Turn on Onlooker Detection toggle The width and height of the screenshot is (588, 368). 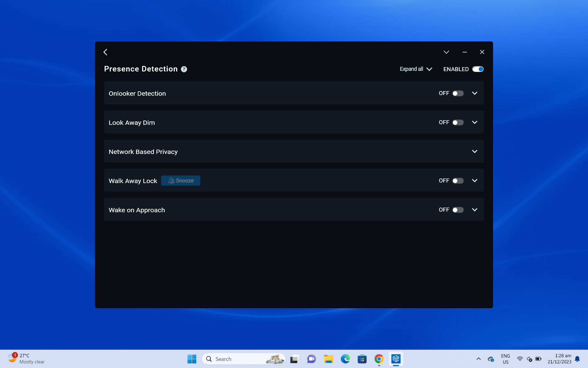[x=458, y=93]
